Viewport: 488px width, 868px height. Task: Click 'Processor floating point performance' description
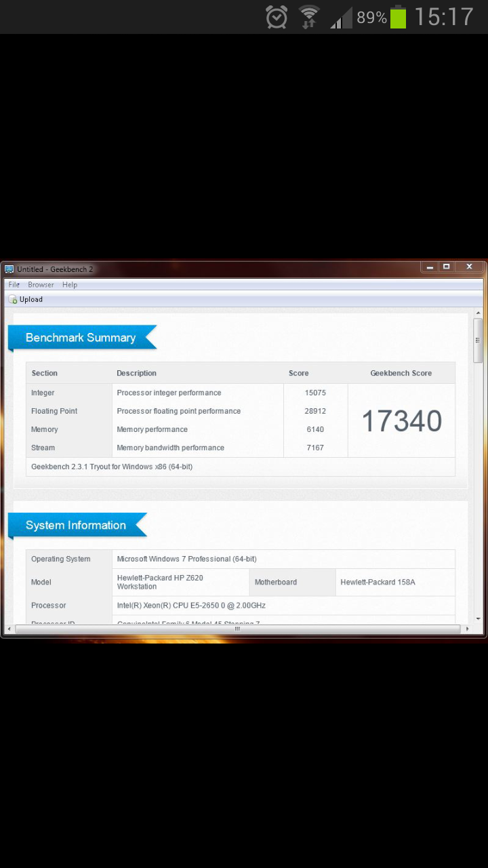(179, 411)
